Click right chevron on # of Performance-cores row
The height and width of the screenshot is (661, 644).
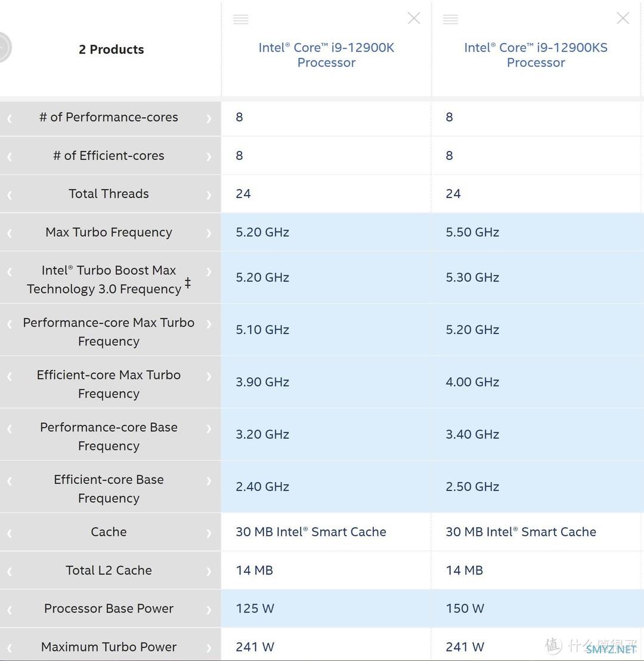(x=209, y=119)
